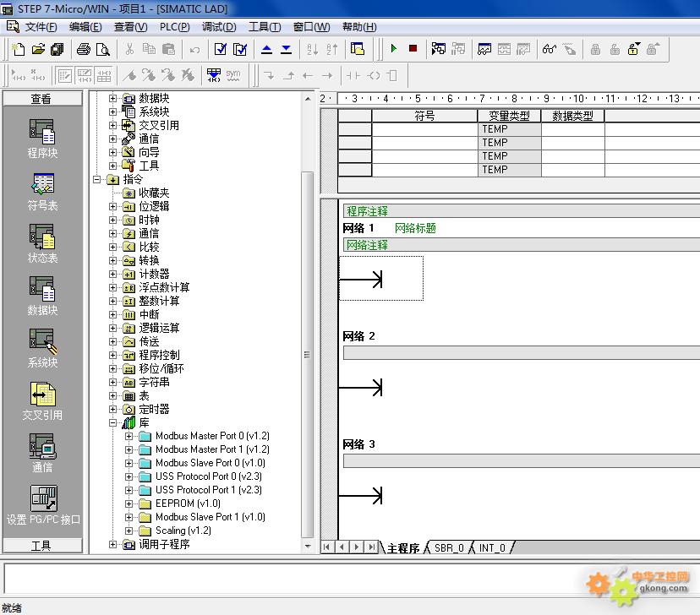Click the Compile icon in toolbar

click(x=221, y=49)
